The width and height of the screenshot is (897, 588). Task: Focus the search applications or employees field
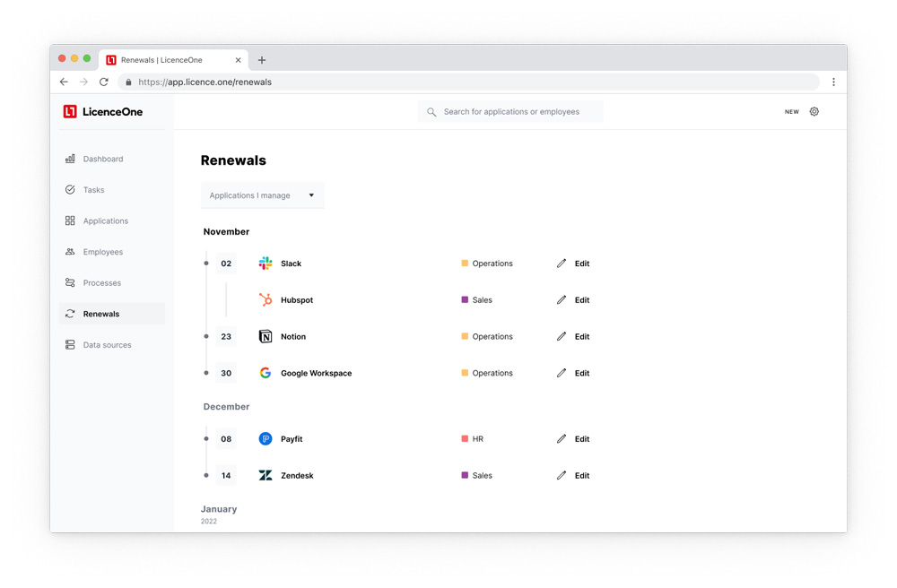(510, 111)
